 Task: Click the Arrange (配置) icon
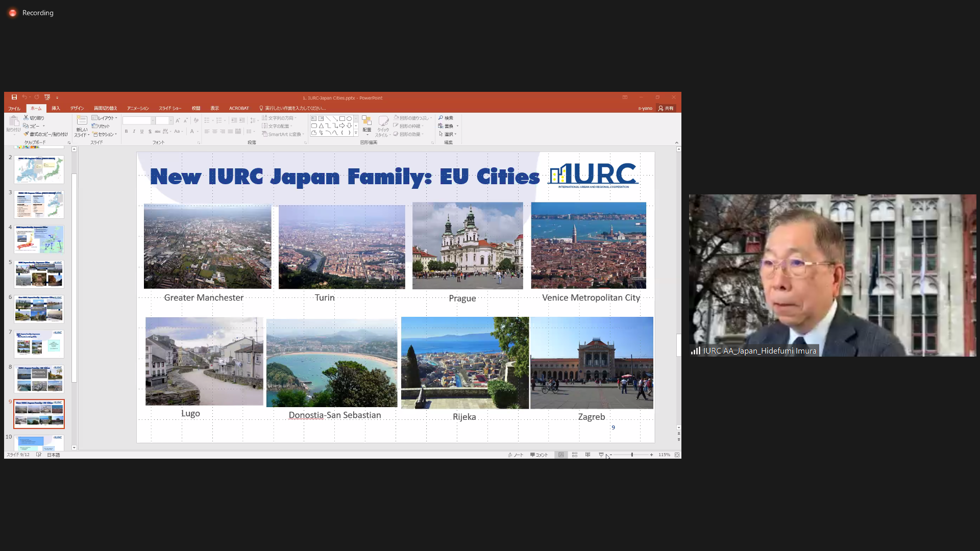[366, 121]
